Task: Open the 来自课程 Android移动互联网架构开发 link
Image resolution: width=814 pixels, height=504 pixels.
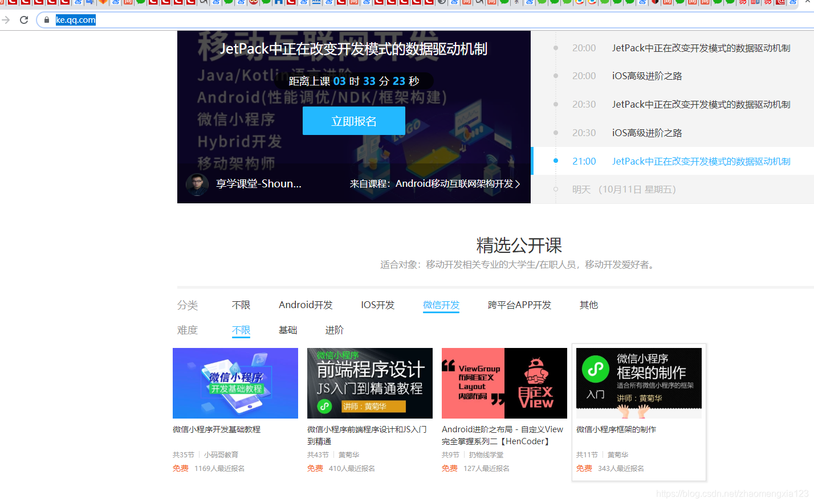Action: coord(435,184)
